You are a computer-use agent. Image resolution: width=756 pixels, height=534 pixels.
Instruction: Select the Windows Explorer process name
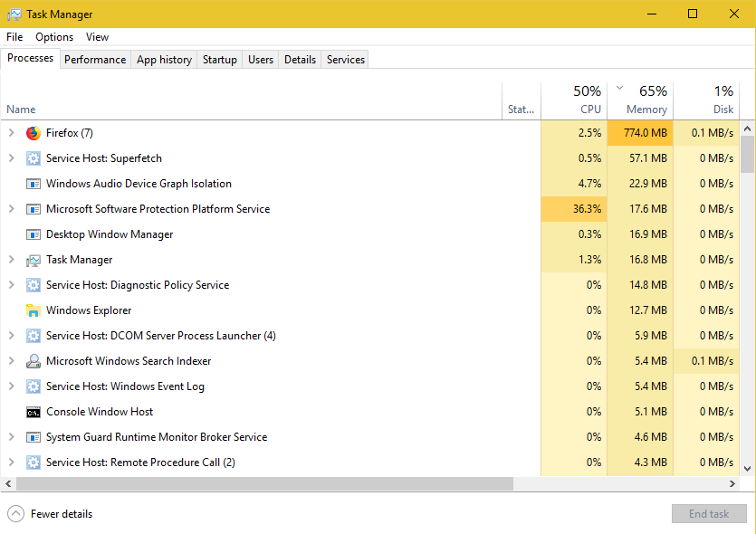(89, 310)
